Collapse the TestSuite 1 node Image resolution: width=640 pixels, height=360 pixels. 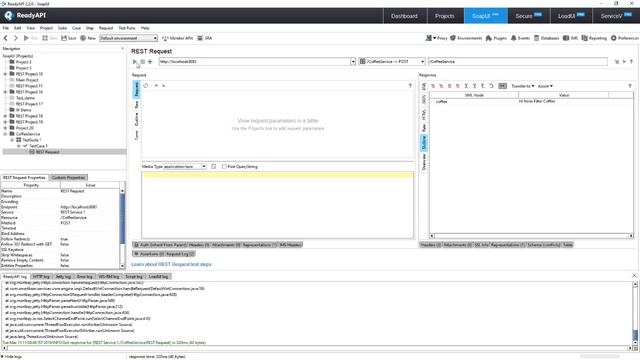coord(12,140)
